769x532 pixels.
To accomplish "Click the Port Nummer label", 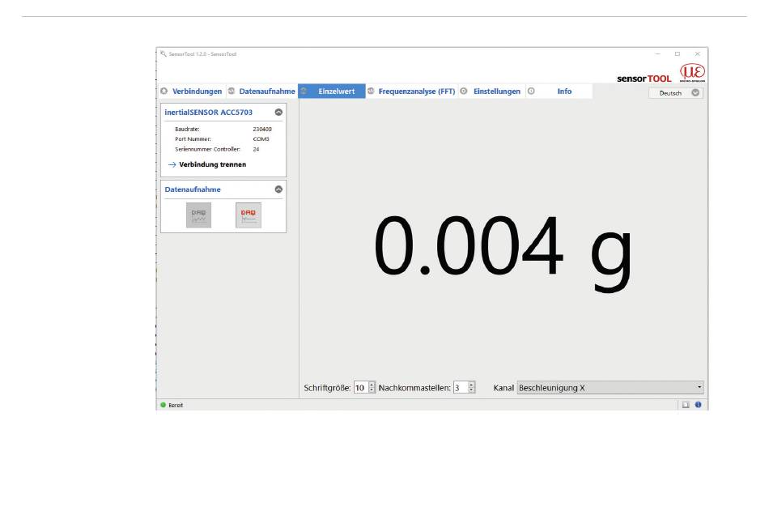I will pyautogui.click(x=193, y=139).
